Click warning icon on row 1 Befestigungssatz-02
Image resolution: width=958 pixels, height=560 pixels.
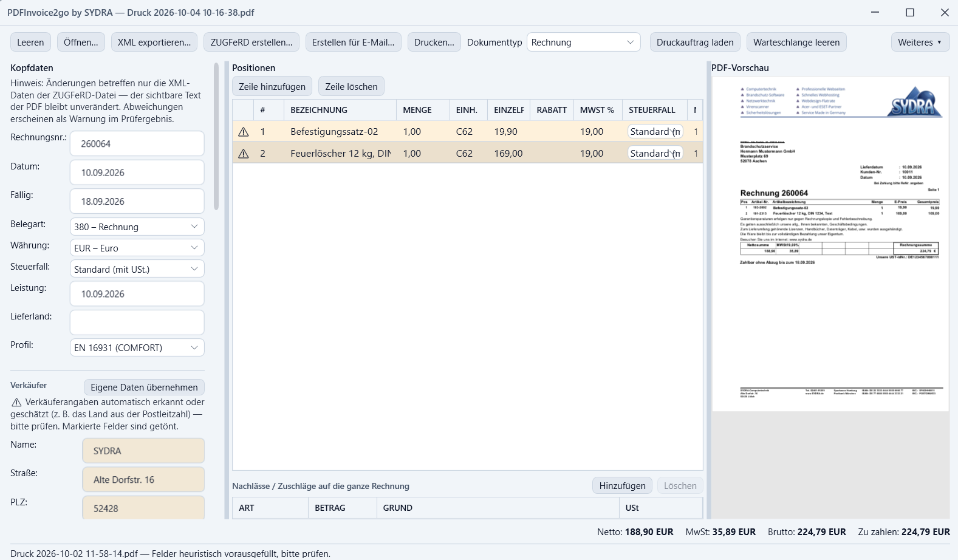(244, 132)
